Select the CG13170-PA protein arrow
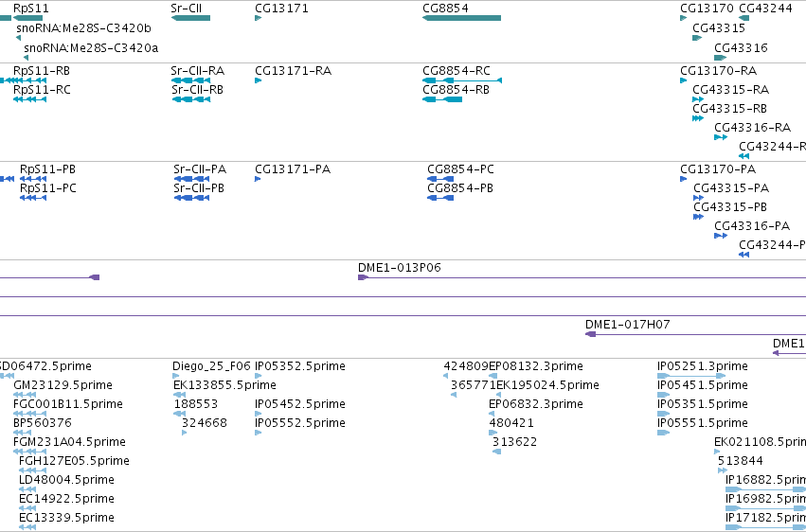This screenshot has height=532, width=806. tap(683, 179)
